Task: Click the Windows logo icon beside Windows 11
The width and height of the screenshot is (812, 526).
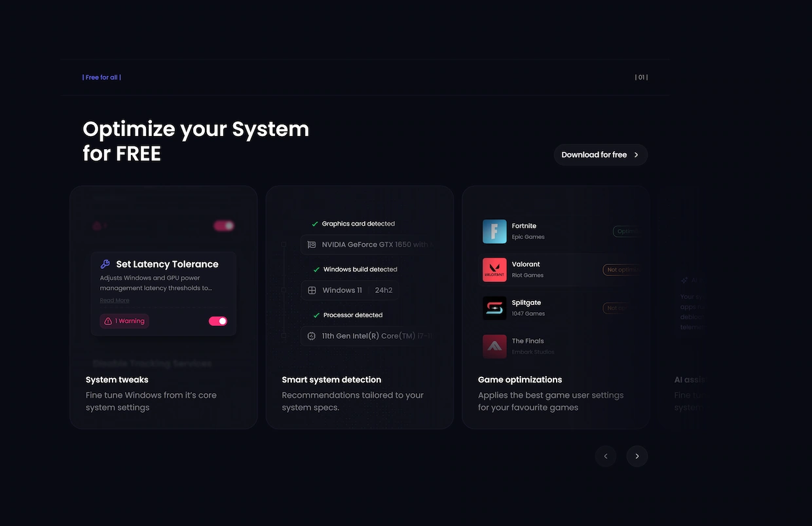Action: [x=312, y=290]
